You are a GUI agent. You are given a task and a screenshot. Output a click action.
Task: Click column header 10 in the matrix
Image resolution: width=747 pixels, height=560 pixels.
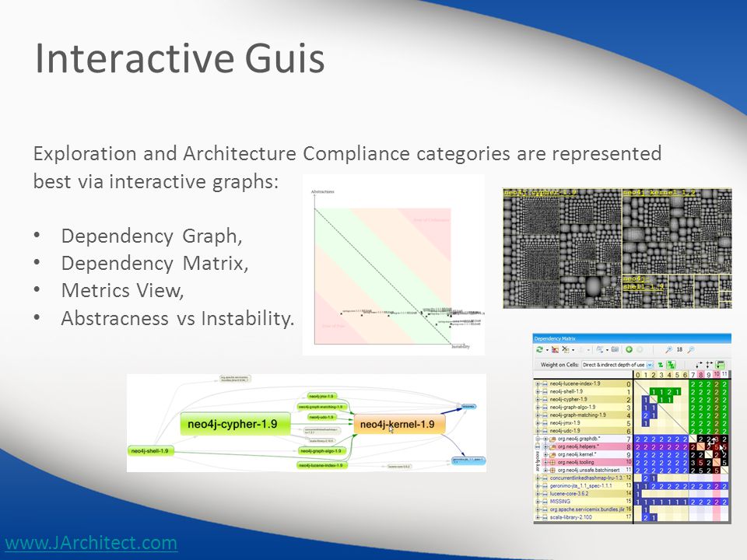[x=717, y=374]
